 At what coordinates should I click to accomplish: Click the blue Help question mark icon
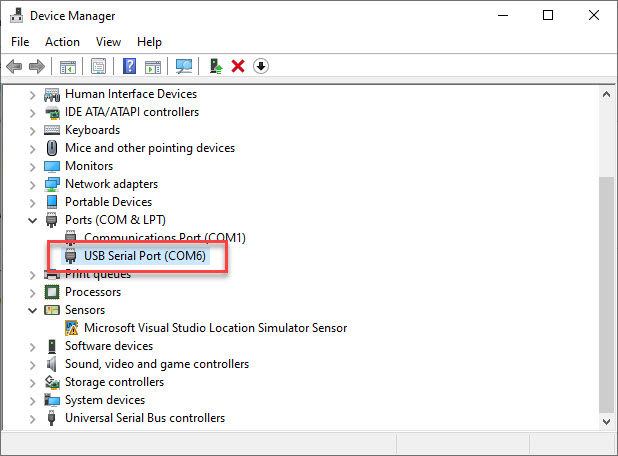point(130,66)
